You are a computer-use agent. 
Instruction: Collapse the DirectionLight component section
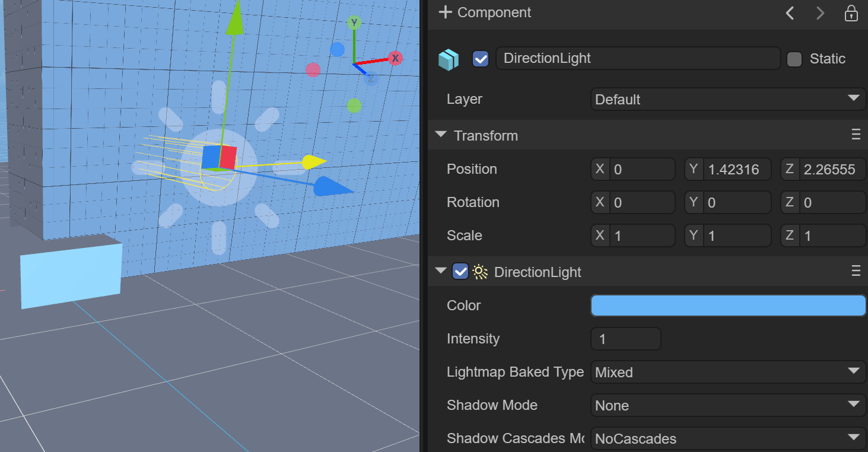click(x=441, y=271)
